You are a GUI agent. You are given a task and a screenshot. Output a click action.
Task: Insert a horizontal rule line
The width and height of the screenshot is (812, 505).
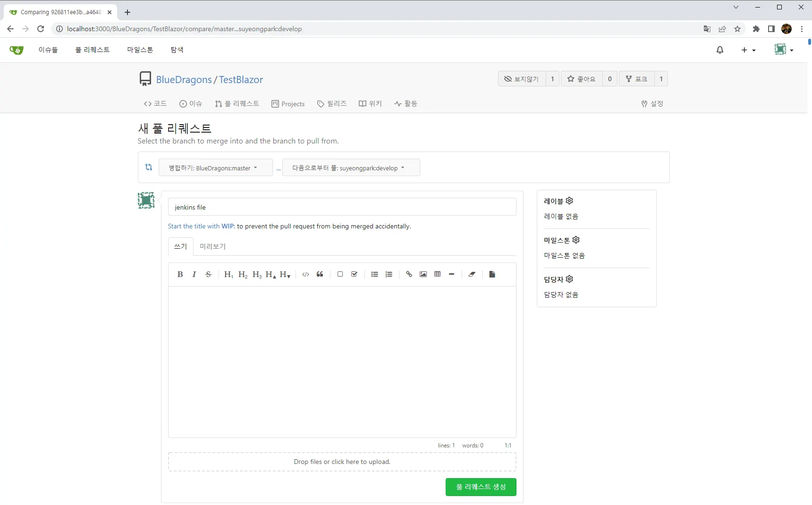451,274
